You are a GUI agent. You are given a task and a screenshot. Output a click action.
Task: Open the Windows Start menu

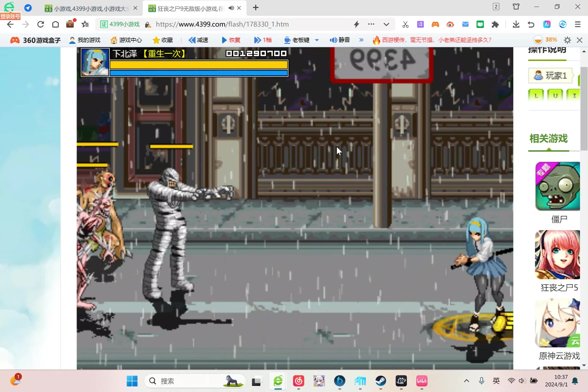tap(132, 381)
